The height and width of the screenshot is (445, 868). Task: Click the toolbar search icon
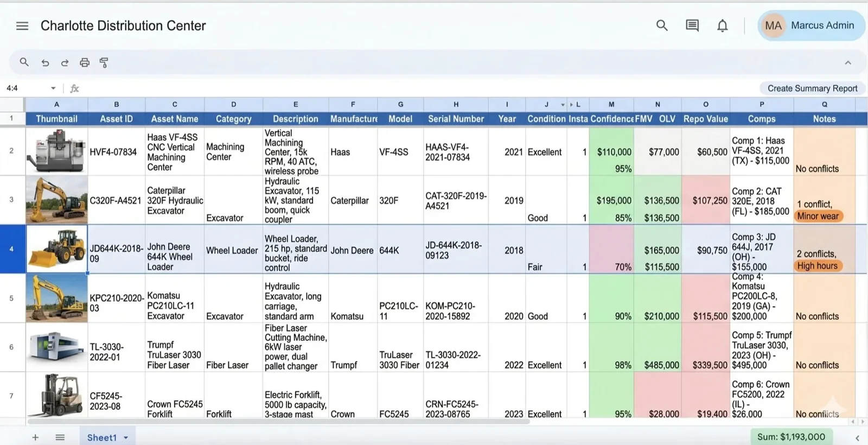(24, 62)
